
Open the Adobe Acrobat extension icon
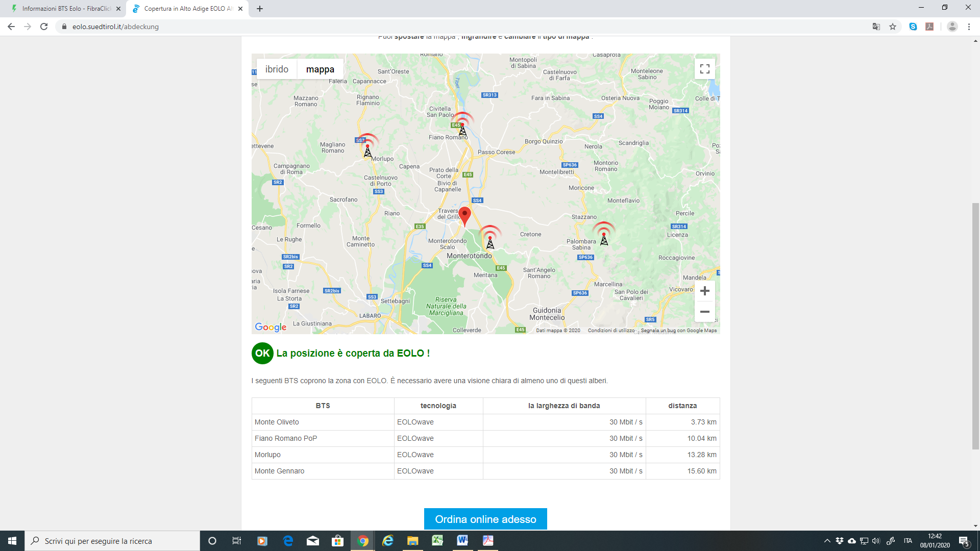930,27
